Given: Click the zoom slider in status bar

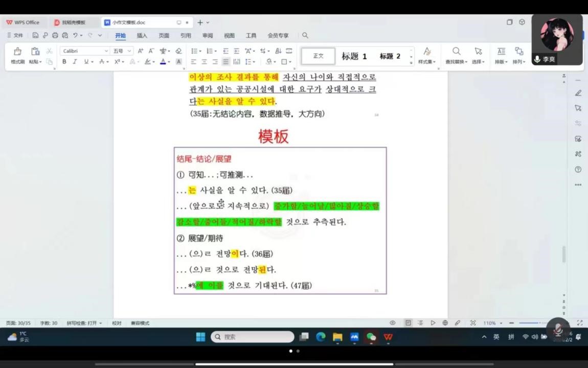Looking at the screenshot, I should (x=529, y=323).
